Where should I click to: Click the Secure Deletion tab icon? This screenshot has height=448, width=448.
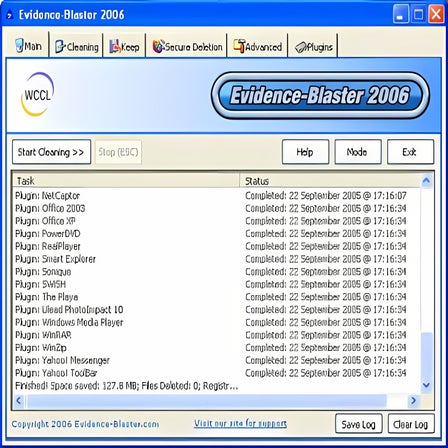[x=158, y=46]
